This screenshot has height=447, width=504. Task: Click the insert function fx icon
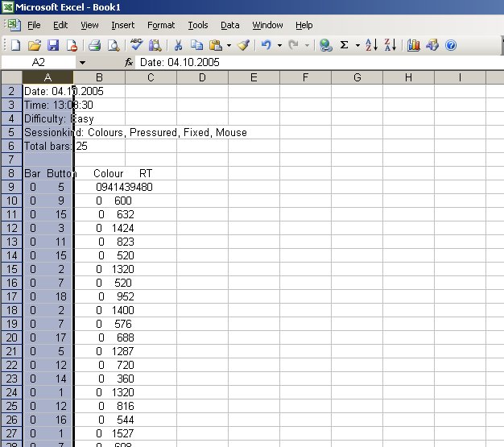[129, 62]
